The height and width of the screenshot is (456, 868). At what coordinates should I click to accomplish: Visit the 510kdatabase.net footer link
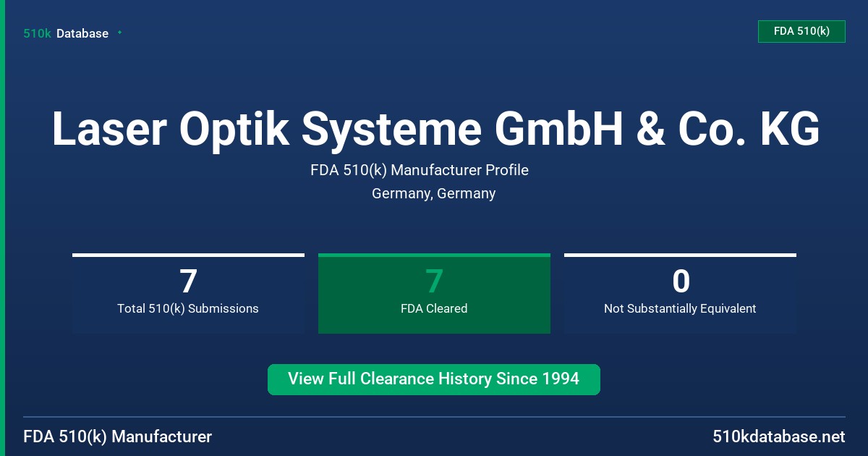coord(779,436)
